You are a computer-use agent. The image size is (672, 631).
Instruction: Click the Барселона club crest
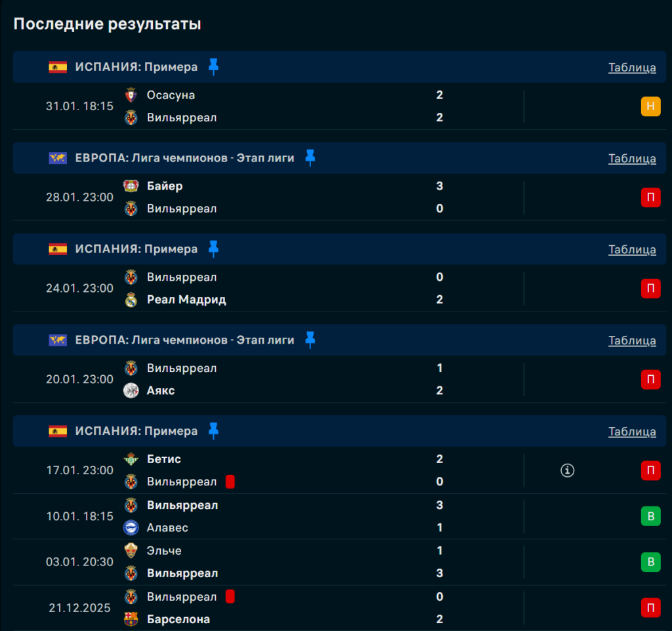[131, 619]
